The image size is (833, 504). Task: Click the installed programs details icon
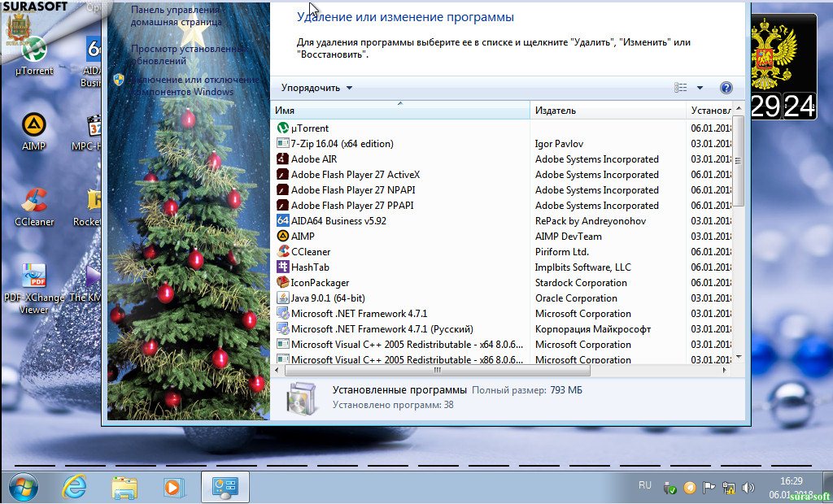302,398
